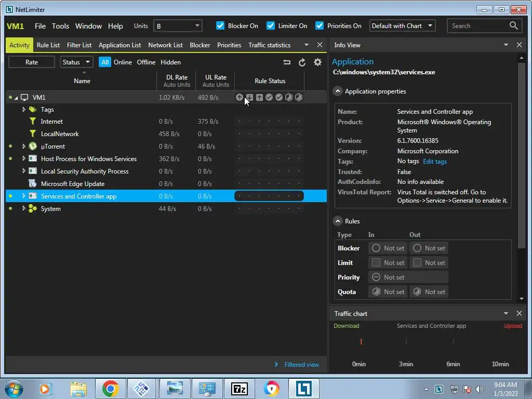Open Chrome from the taskbar

point(110,389)
